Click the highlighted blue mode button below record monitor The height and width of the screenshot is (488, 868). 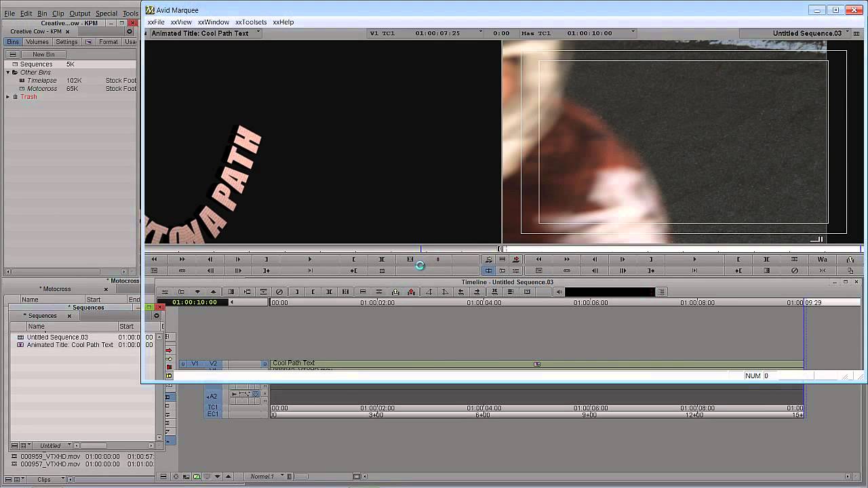(x=488, y=270)
